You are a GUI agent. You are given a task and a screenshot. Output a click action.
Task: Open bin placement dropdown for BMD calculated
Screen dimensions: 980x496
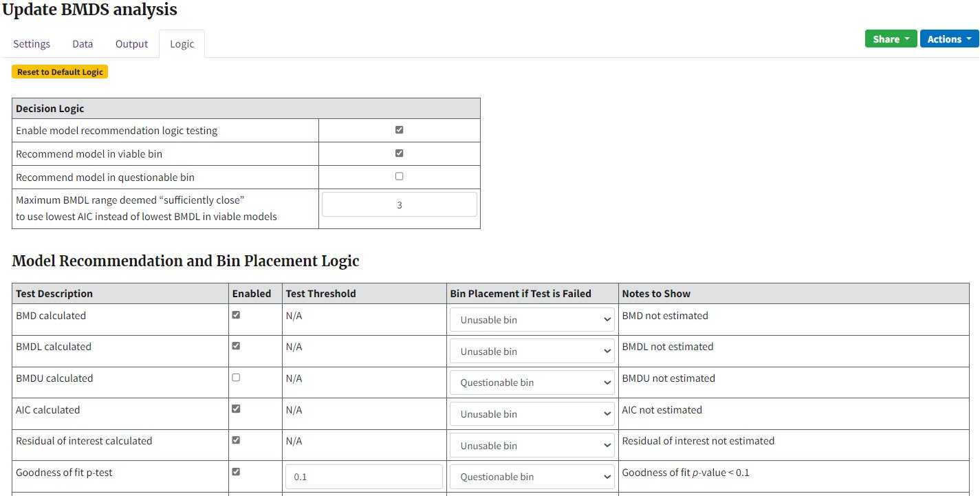point(531,319)
